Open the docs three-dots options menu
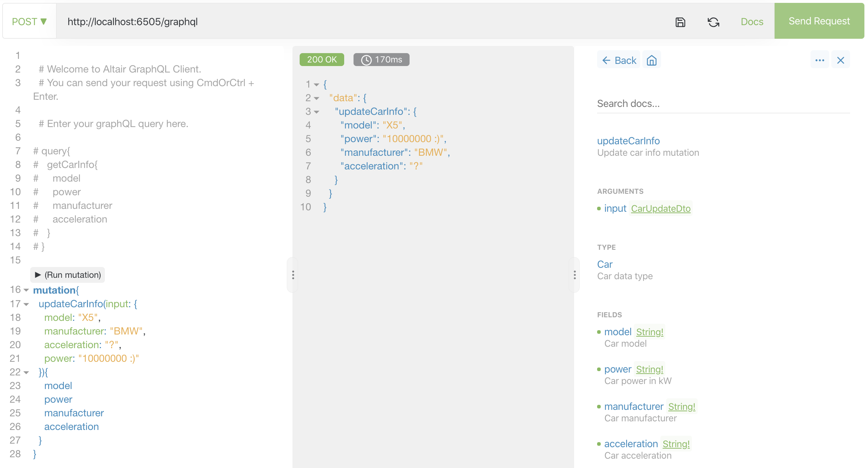Viewport: 868px width, 468px height. coord(819,60)
